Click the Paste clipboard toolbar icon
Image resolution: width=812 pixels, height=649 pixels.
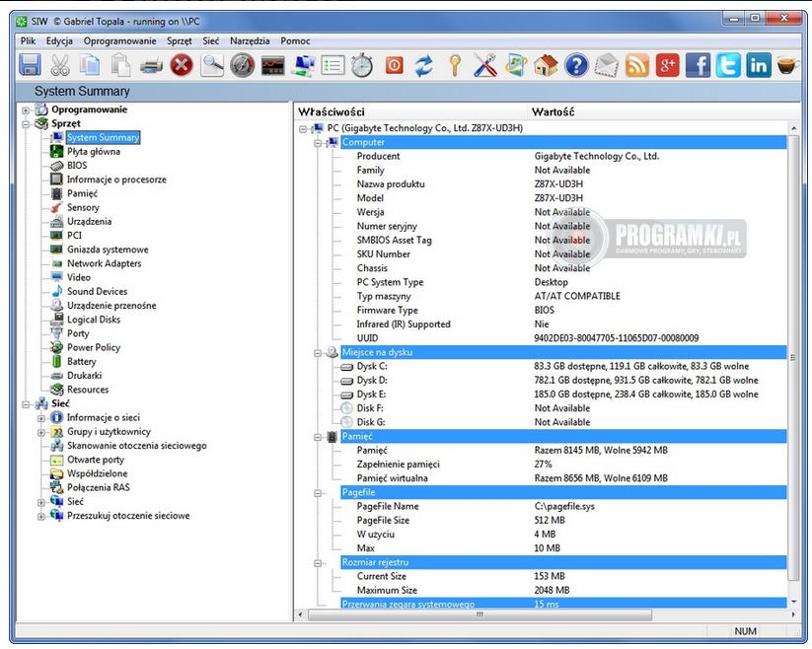(x=120, y=66)
